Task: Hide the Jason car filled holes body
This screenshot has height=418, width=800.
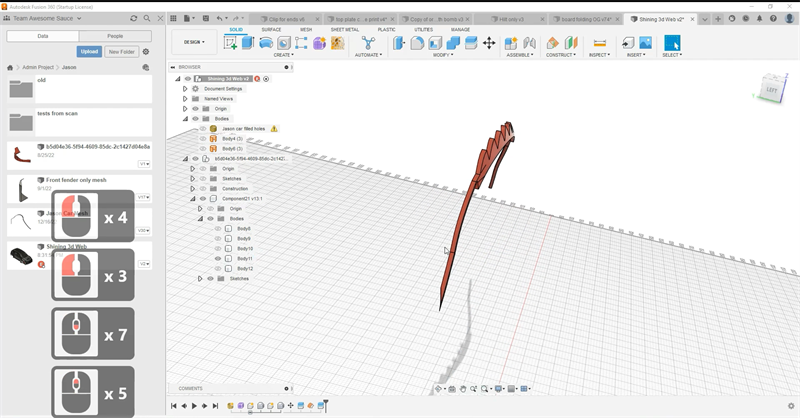Action: coord(202,129)
